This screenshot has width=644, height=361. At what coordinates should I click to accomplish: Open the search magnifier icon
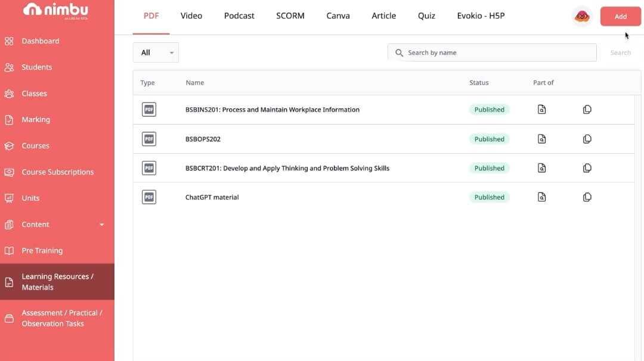pos(399,52)
